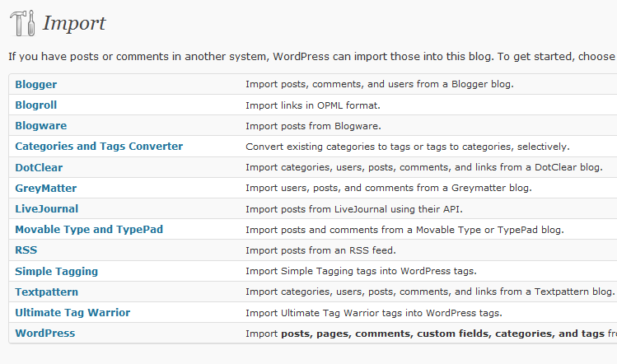Click the intro paragraph about importing posts

312,57
